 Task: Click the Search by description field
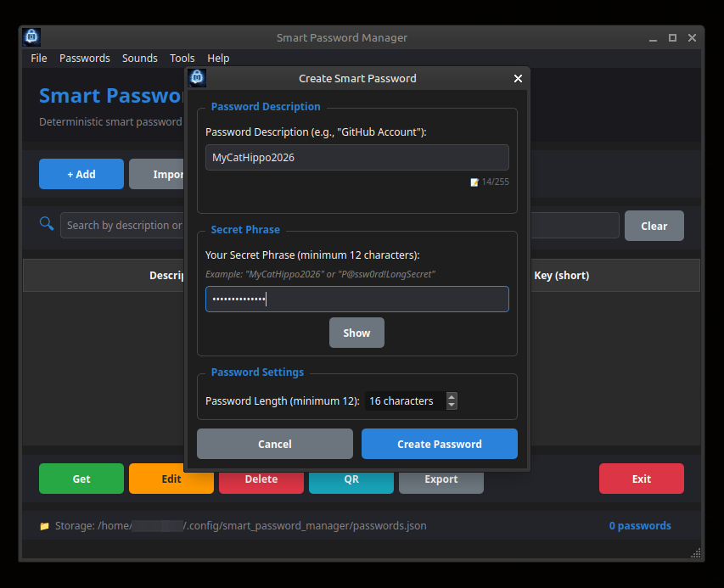pyautogui.click(x=122, y=225)
